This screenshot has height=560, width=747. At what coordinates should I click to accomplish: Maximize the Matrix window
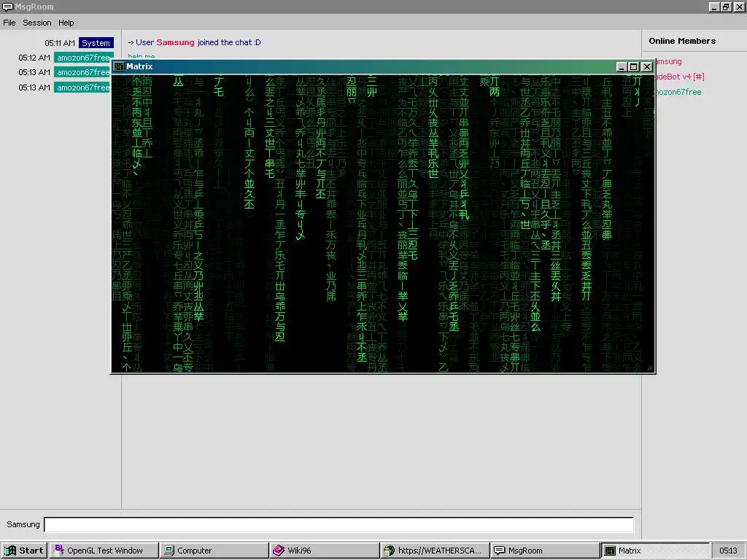click(633, 66)
